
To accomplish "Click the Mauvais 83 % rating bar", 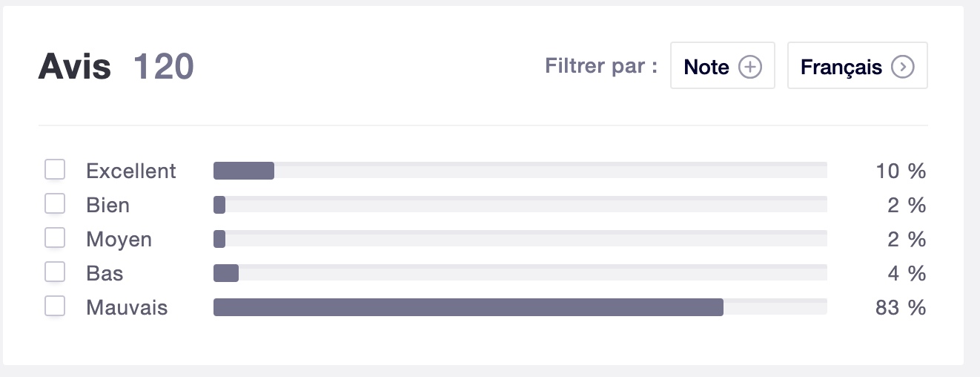I will point(468,307).
